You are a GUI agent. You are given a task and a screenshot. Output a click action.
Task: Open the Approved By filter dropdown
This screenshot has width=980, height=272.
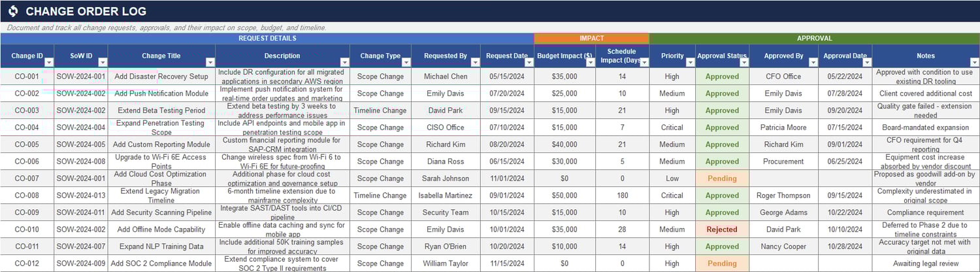813,62
